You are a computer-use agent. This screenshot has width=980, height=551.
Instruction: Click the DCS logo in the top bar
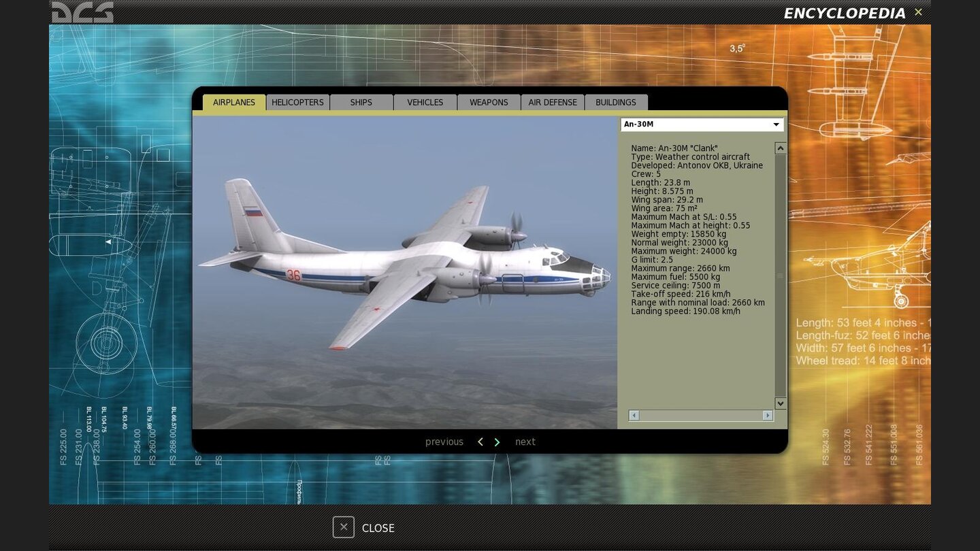coord(82,12)
